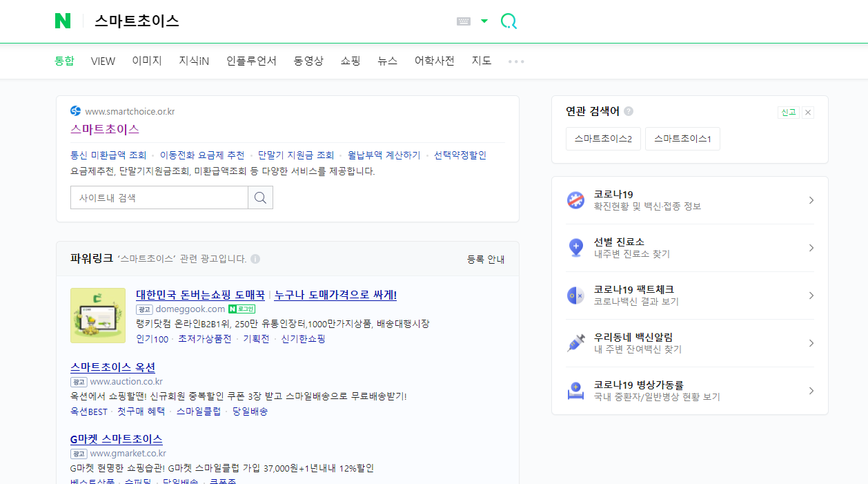Open 스마트초이스 옥션 ad title
The height and width of the screenshot is (484, 868).
112,367
